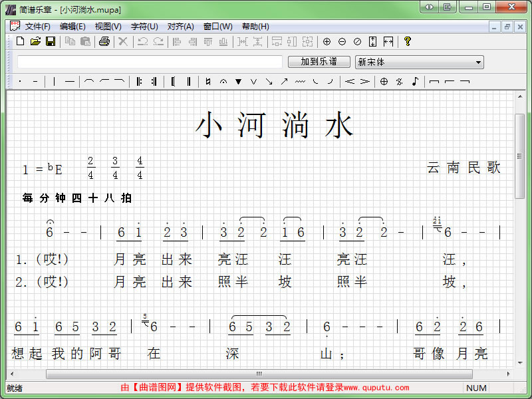Select the title text 小河淌水
532x399 pixels.
pos(275,125)
